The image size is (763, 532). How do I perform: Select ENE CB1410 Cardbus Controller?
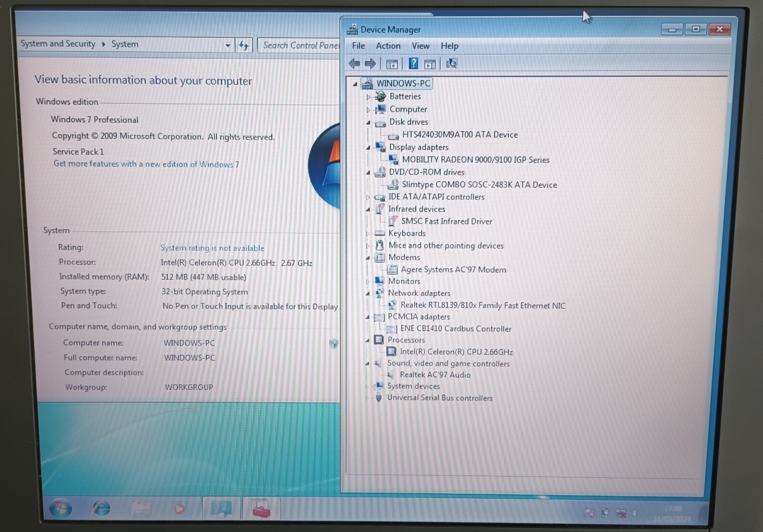pyautogui.click(x=455, y=329)
